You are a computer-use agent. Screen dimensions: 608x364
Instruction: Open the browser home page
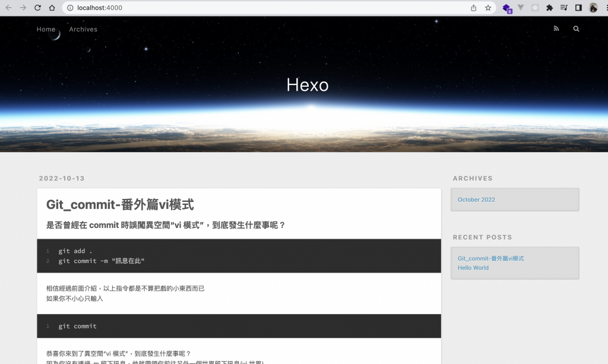(x=52, y=8)
